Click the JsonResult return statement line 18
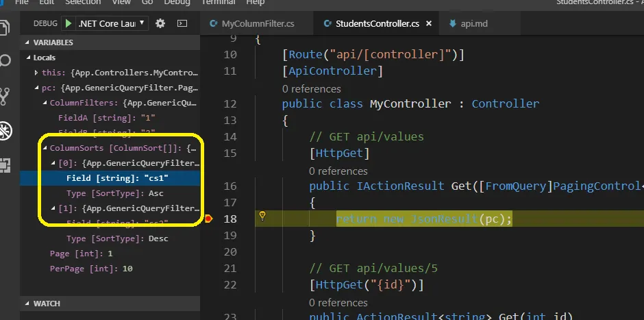The height and width of the screenshot is (320, 644). coord(424,219)
